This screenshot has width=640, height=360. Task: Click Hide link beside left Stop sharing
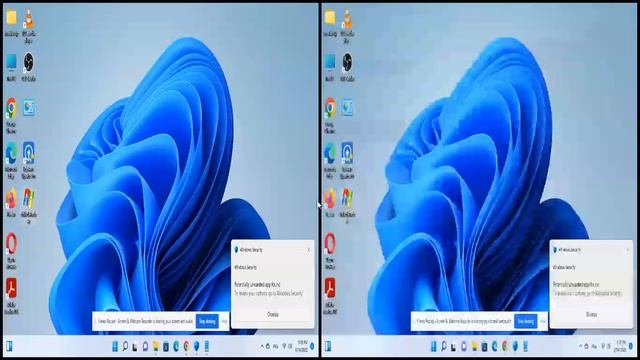click(224, 322)
